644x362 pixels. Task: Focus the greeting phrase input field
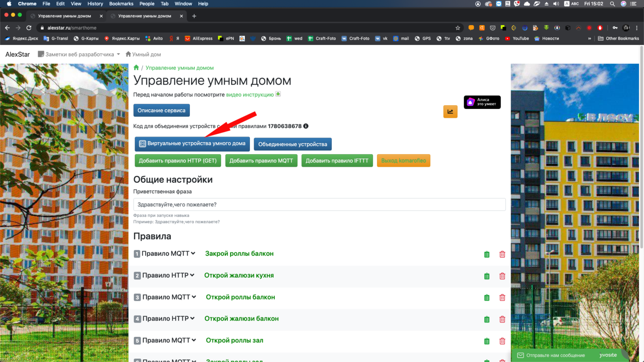coord(319,204)
